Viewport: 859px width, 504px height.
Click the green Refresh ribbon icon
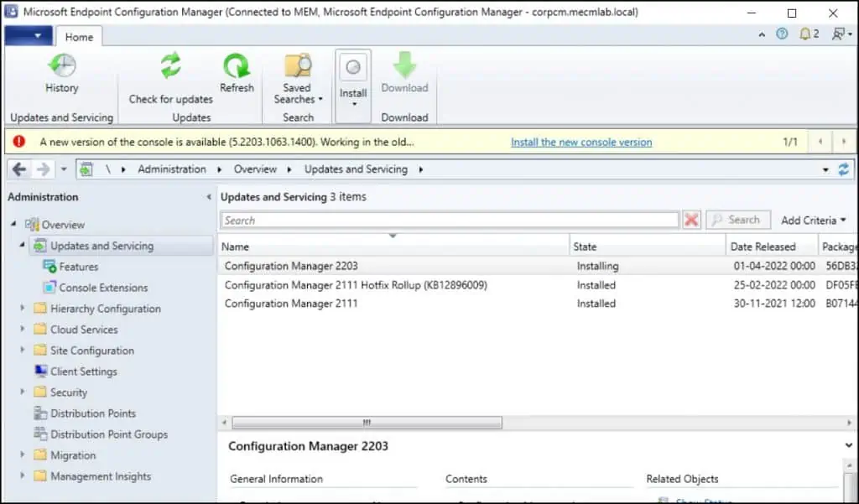click(x=237, y=66)
